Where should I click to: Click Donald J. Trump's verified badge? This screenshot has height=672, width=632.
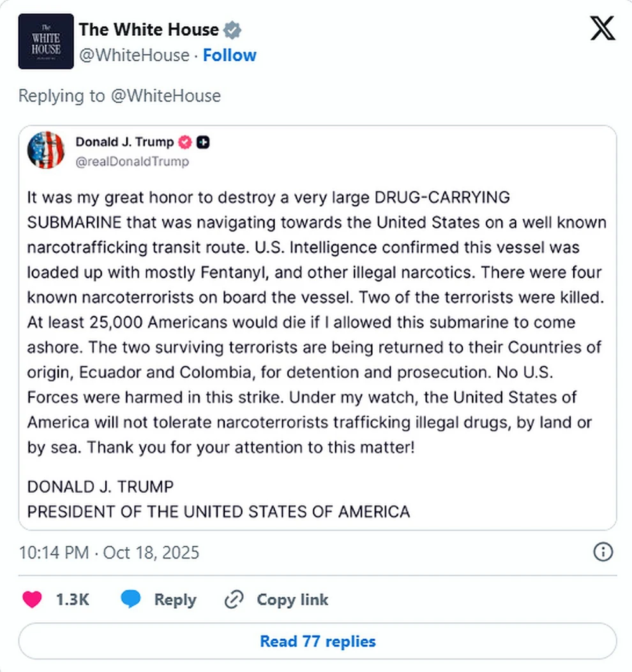click(x=186, y=142)
